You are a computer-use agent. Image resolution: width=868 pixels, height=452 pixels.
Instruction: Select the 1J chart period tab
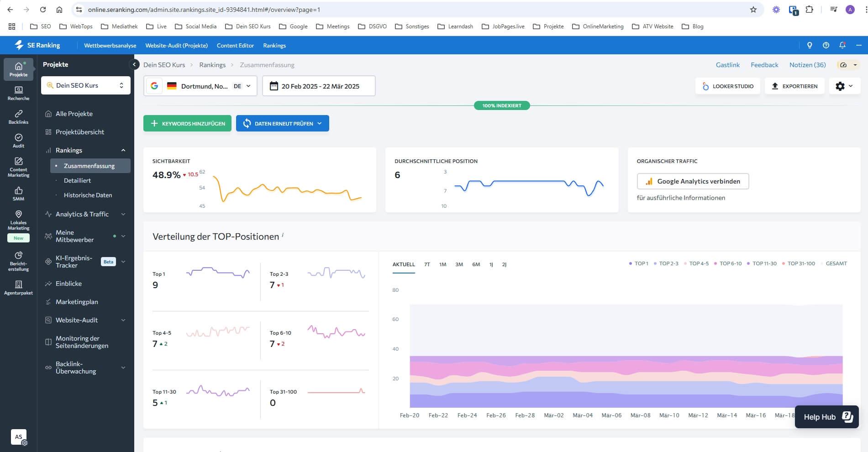491,264
